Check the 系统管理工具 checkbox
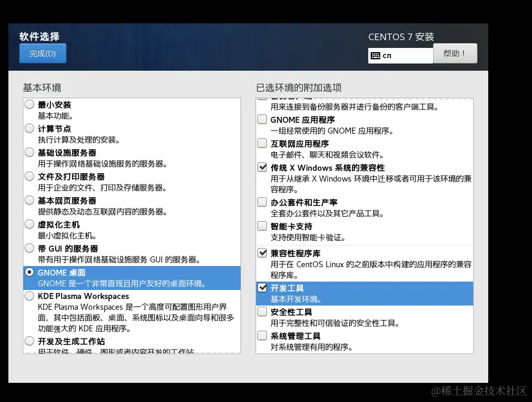 [x=262, y=336]
